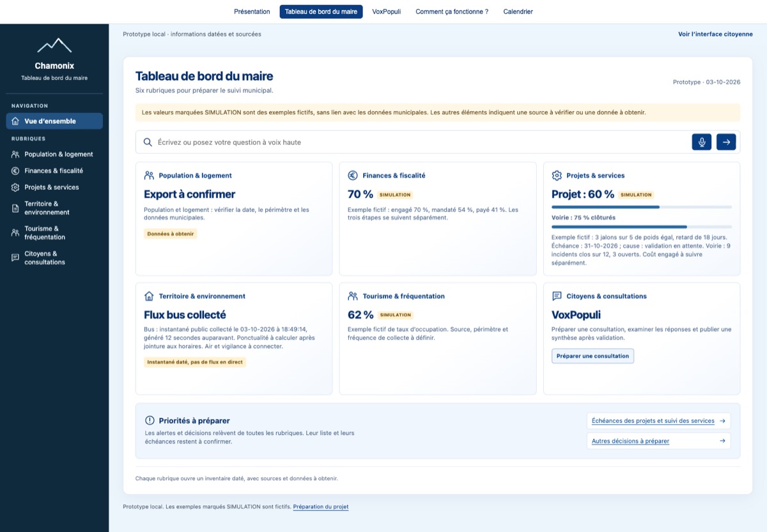Click the arrow beside Autres décisions à préparer
Image resolution: width=767 pixels, height=532 pixels.
coord(722,441)
